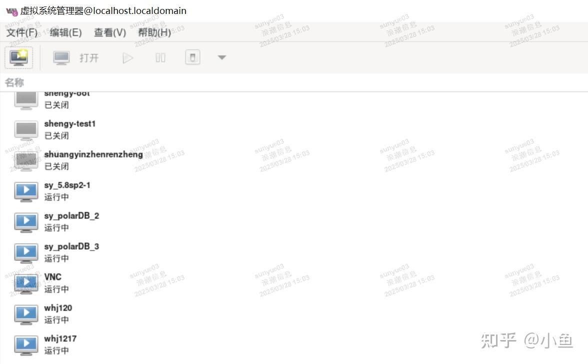588x364 pixels.
Task: Click the shengy-test1 name text
Action: (x=70, y=124)
